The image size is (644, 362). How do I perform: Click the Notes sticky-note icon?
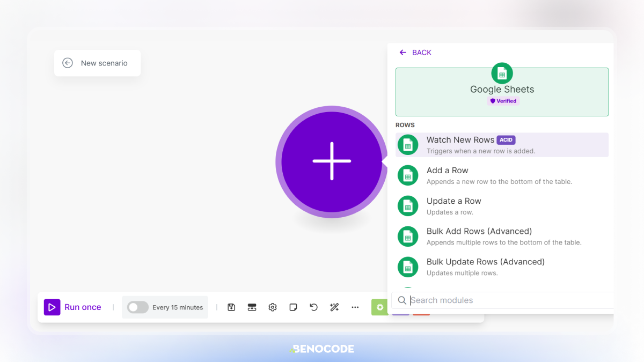(293, 307)
